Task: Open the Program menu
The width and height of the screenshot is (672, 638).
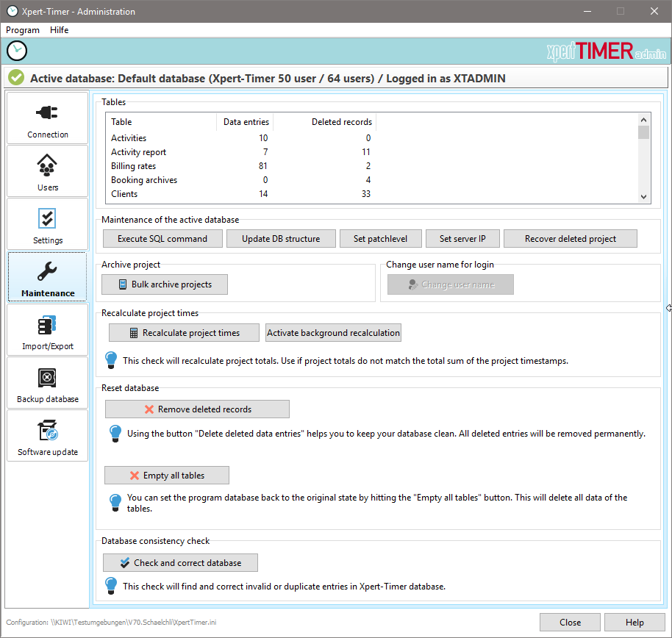Action: (x=22, y=29)
